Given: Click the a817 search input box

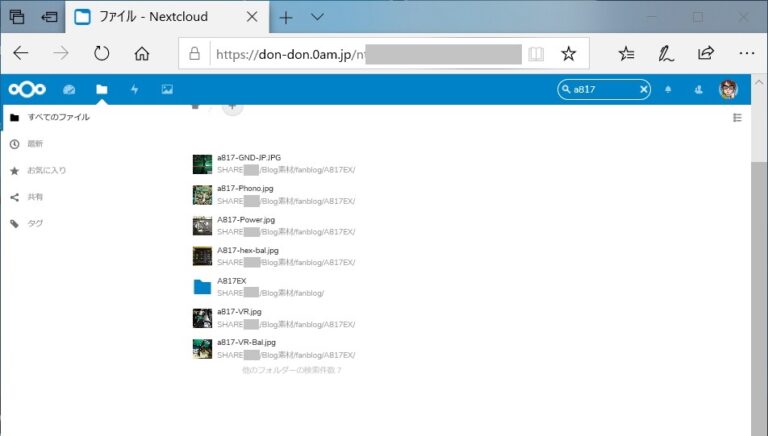Looking at the screenshot, I should 604,89.
